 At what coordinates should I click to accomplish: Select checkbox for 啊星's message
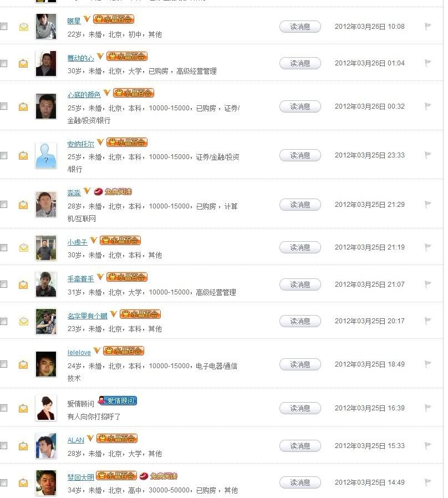[4, 27]
